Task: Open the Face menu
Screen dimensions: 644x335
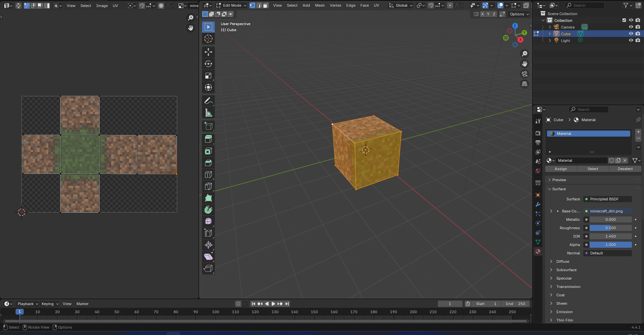Action: pyautogui.click(x=364, y=5)
